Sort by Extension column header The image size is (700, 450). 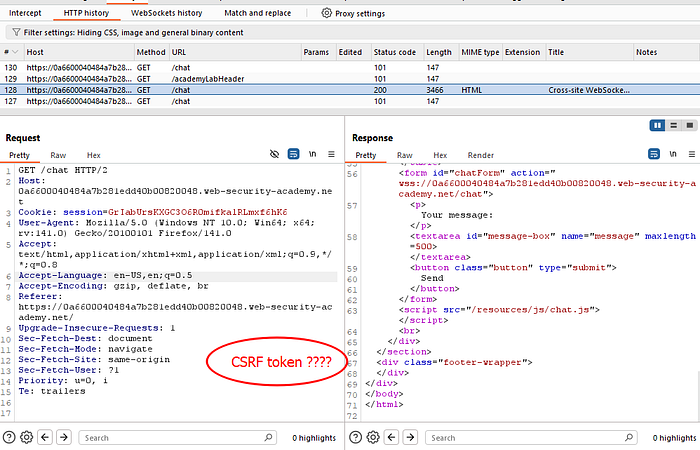(x=522, y=52)
